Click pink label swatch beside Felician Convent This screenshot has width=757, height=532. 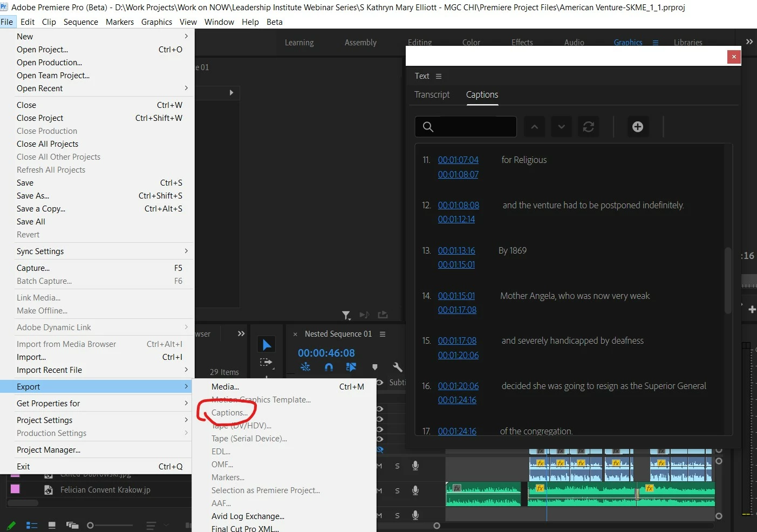[x=15, y=489]
